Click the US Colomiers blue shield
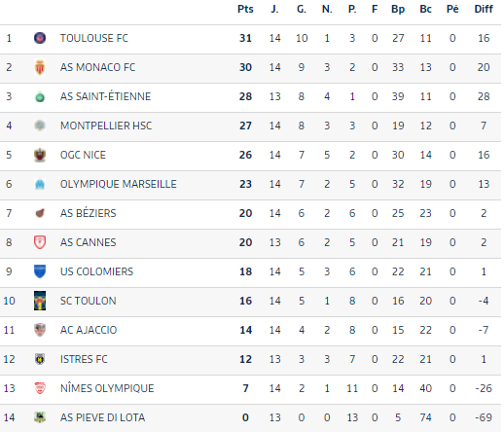This screenshot has width=504, height=432. (x=40, y=271)
